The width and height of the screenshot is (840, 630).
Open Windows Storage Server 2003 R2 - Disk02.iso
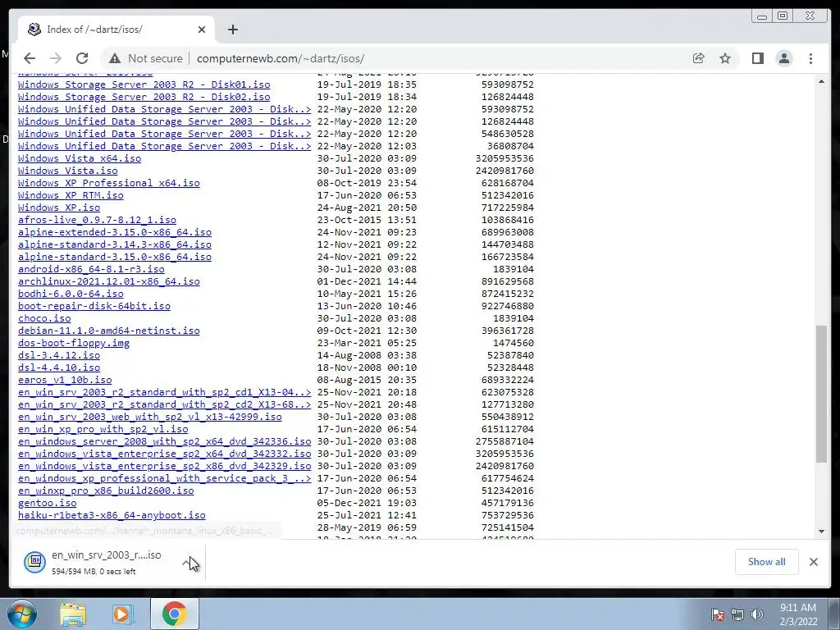144,97
